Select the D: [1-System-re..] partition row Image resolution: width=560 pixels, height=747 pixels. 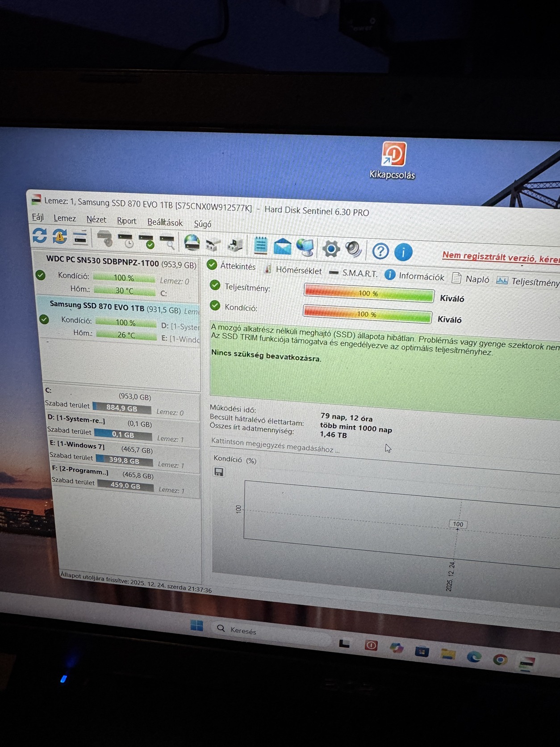pos(123,428)
